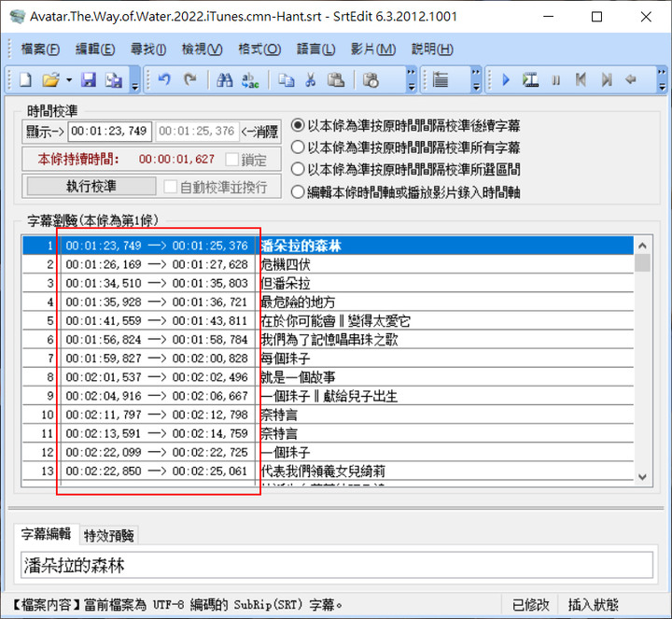Click the Find binoculars icon
This screenshot has width=672, height=619.
[x=225, y=79]
